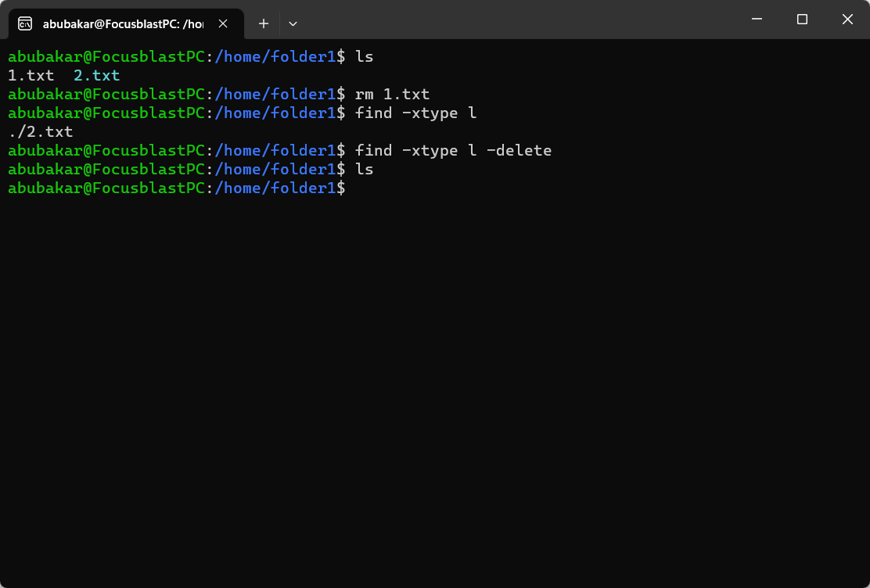This screenshot has width=870, height=588.
Task: Place the cursor at the active prompt line
Action: tap(356, 188)
